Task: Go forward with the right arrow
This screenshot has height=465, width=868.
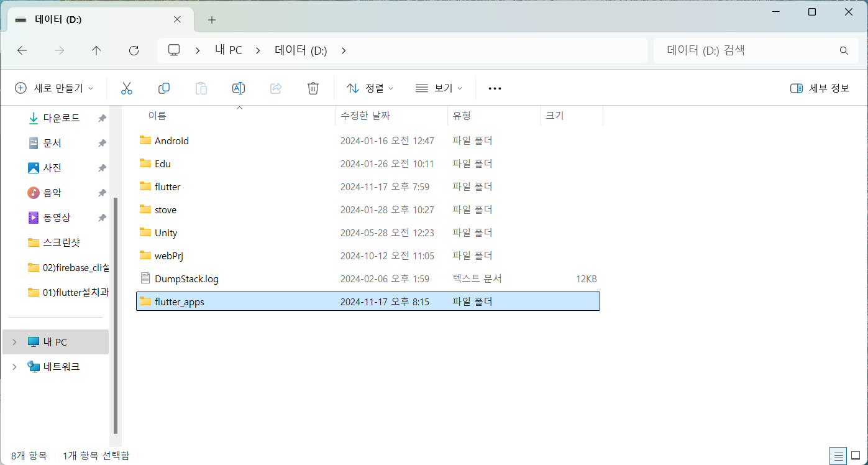Action: tap(60, 50)
